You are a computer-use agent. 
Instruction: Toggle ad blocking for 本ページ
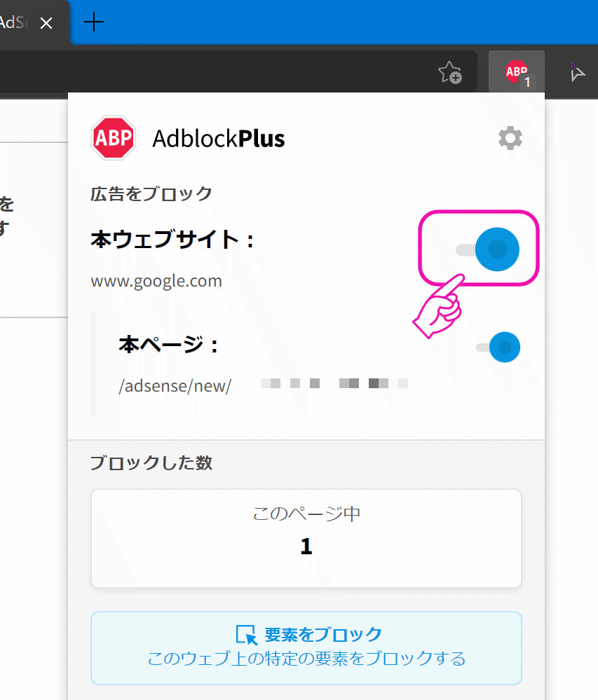498,347
